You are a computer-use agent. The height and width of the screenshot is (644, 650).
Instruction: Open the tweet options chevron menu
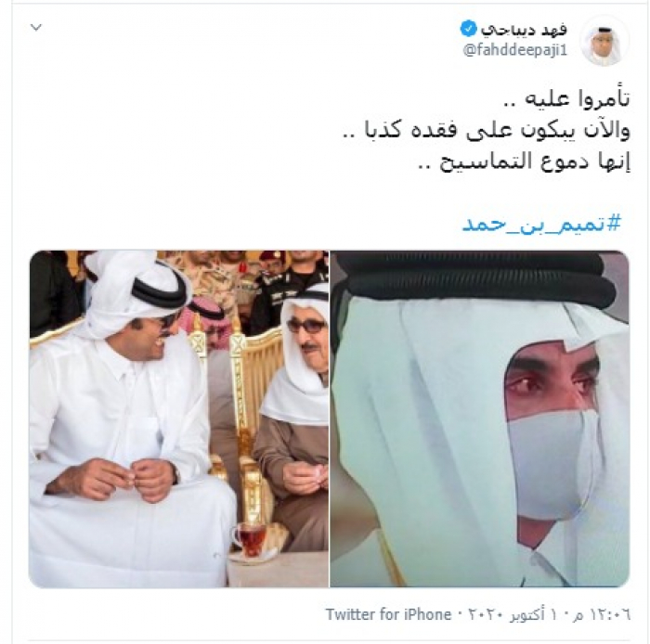pyautogui.click(x=36, y=28)
